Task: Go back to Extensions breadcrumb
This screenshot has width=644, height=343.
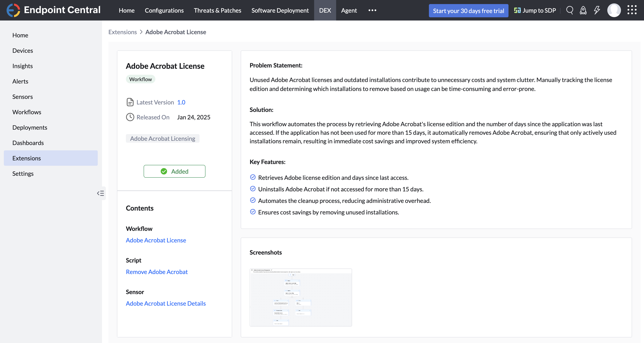Action: pyautogui.click(x=122, y=32)
